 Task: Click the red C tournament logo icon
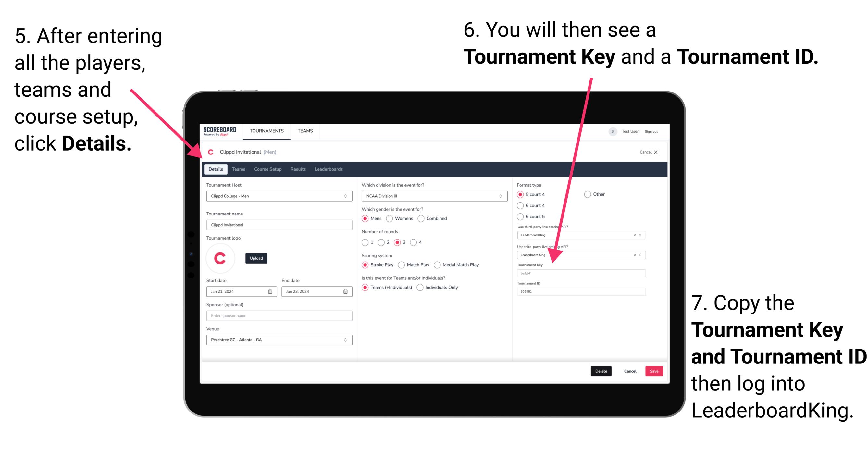coord(221,258)
